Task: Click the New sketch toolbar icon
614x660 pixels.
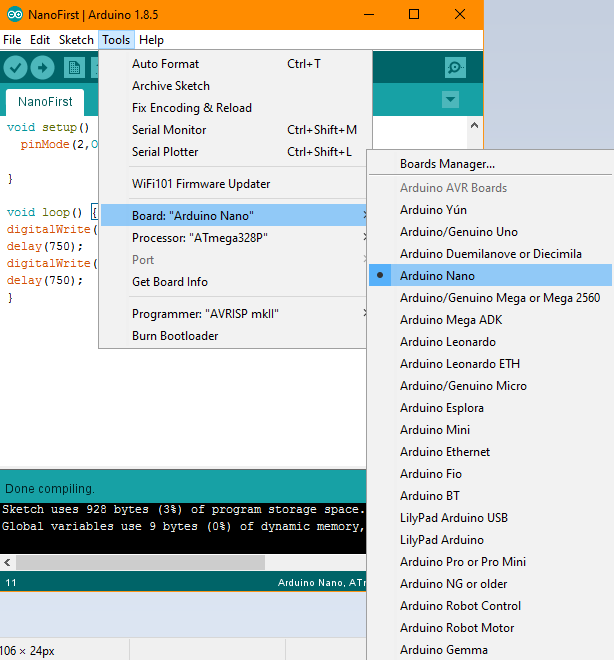Action: (74, 67)
